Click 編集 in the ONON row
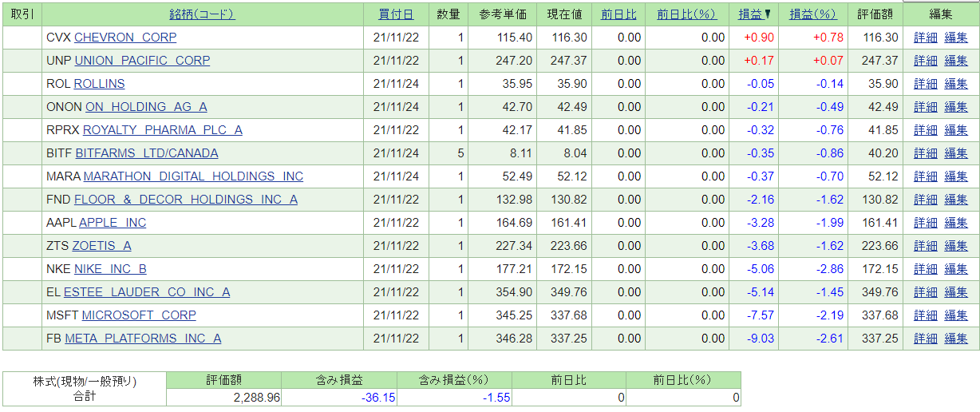Screen dimensions: 980x412 tap(956, 107)
